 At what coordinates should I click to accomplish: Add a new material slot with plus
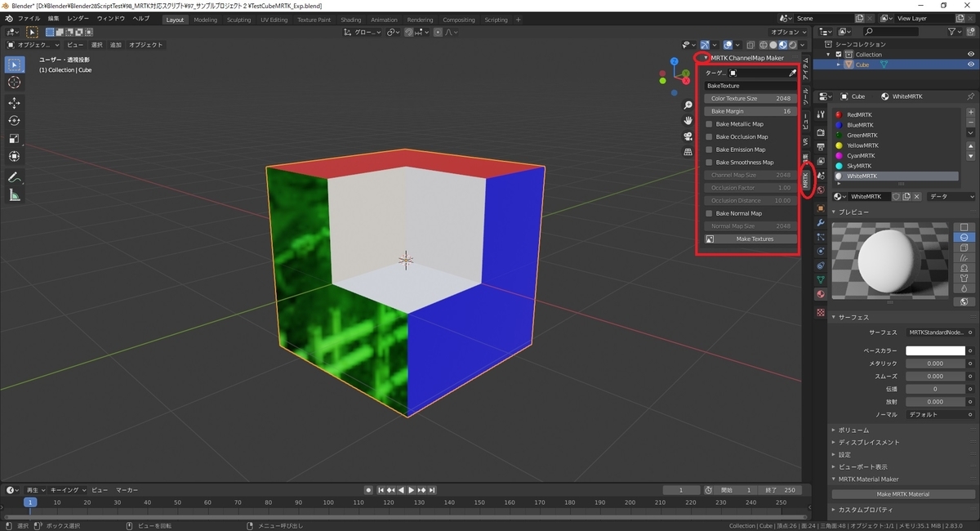click(970, 112)
